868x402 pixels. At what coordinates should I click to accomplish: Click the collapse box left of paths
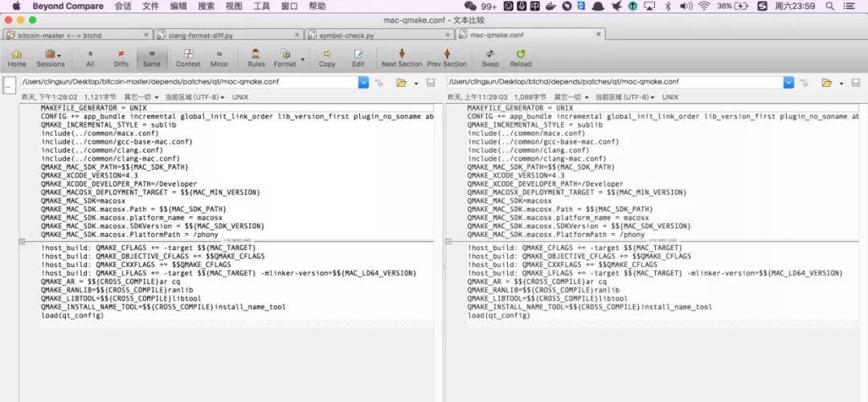10,86
